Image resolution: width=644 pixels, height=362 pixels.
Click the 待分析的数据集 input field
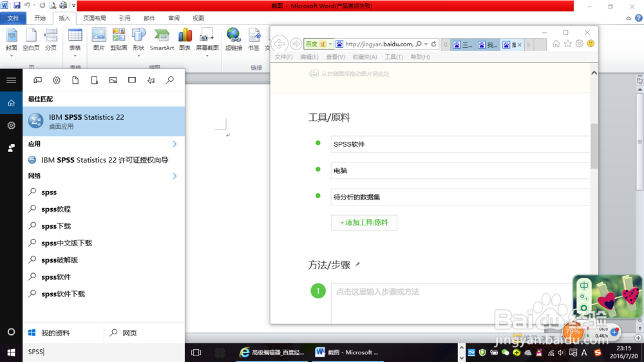coord(460,197)
